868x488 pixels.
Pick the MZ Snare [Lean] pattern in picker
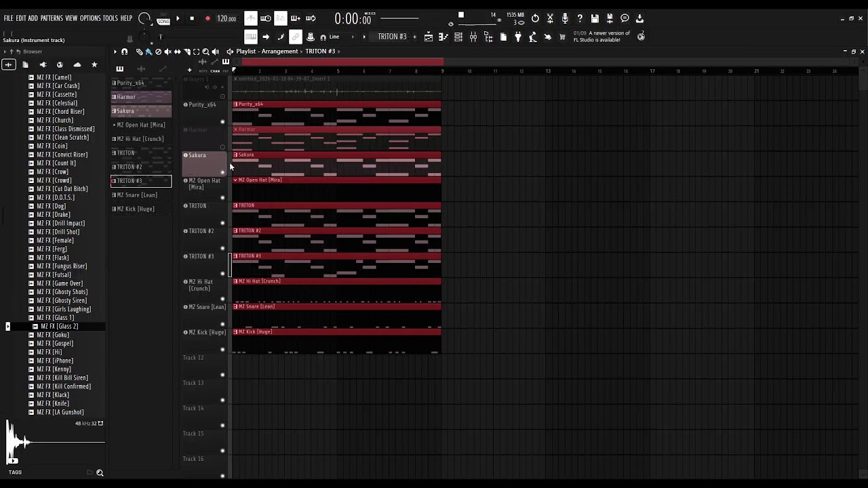click(x=141, y=195)
